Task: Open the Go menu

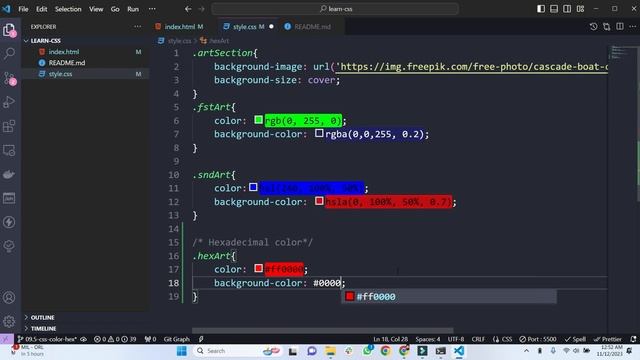Action: pyautogui.click(x=115, y=9)
